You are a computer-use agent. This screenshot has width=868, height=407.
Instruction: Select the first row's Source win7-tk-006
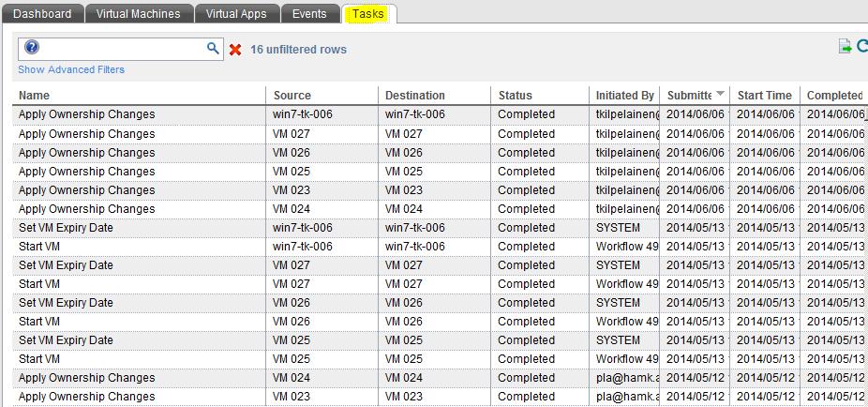click(x=303, y=114)
